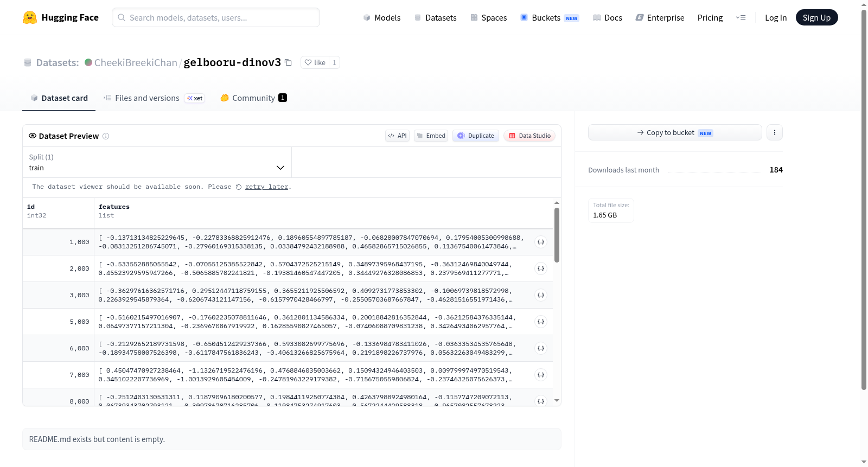Screen dimensions: 868x467
Task: Expand the JSON view for row 7,000
Action: 541,375
